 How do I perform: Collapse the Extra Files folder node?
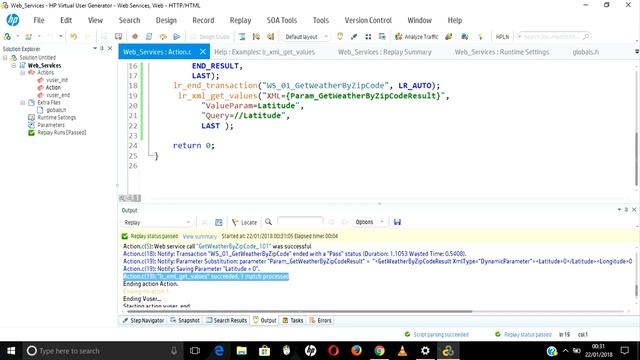click(x=22, y=102)
